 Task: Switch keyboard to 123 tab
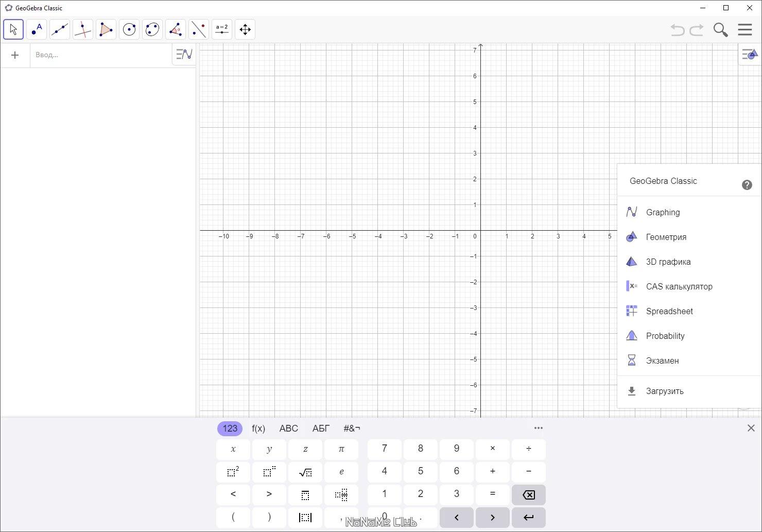tap(230, 428)
